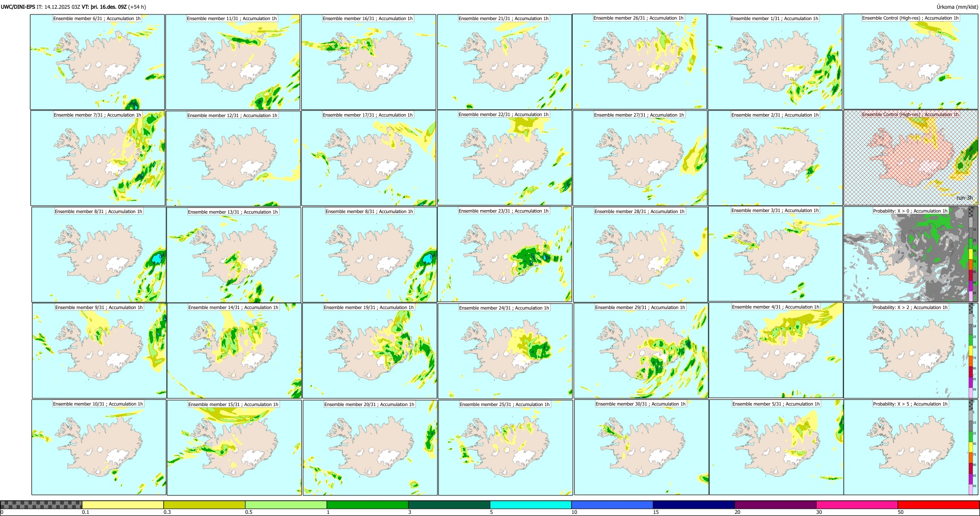The width and height of the screenshot is (980, 516).
Task: Open the Ensemble member 23/31 map panel
Action: tap(504, 254)
